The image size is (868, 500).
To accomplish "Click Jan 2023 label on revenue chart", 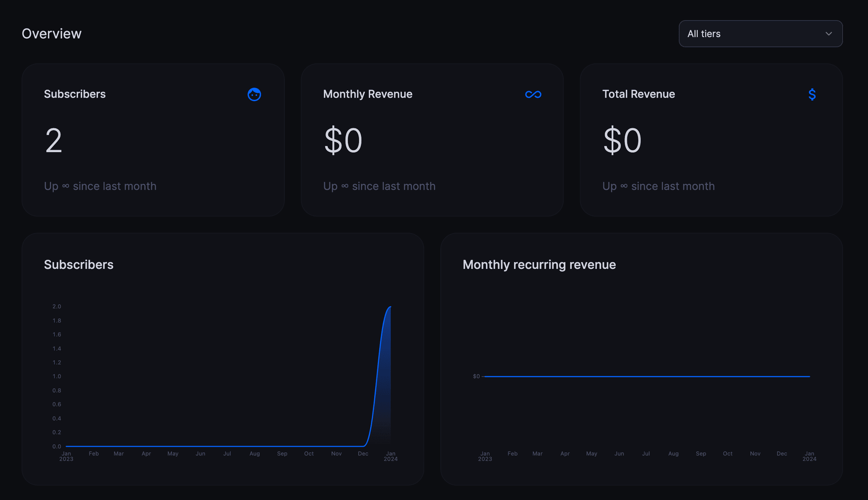I will [485, 456].
